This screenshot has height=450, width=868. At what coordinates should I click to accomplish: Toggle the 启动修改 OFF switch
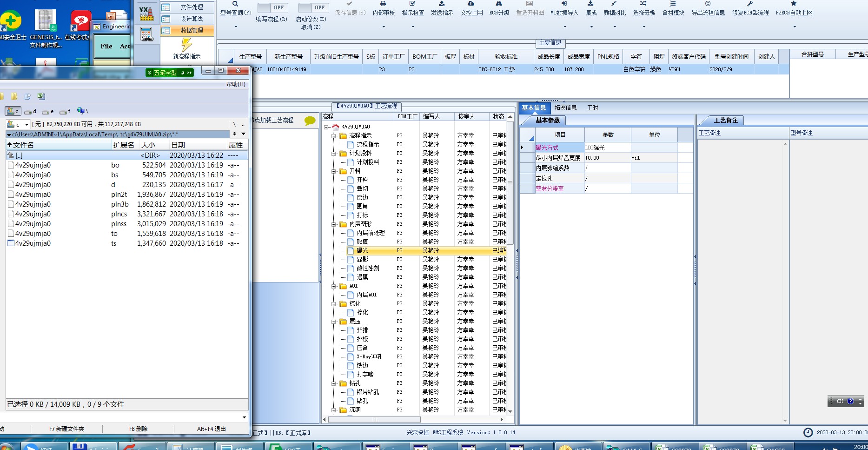313,7
